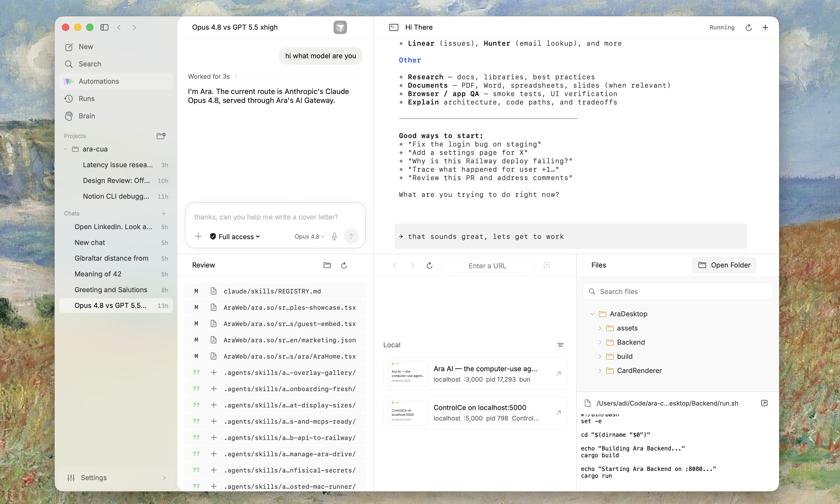The height and width of the screenshot is (504, 840).
Task: Open AraWeb/ara.so/sr…s/ara/AraHome.tsx in Review
Action: [x=275, y=356]
